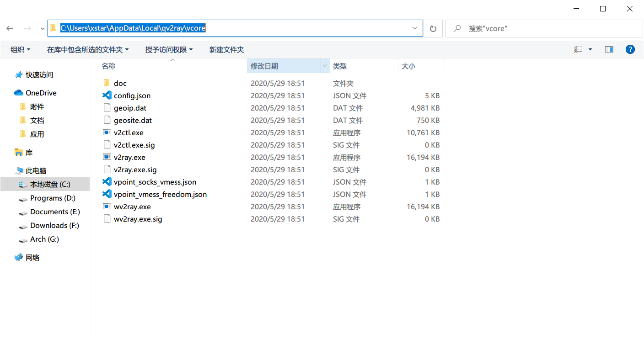Click the 10,761 KB size of v2ctl.exe
This screenshot has height=339, width=644.
pyautogui.click(x=423, y=132)
